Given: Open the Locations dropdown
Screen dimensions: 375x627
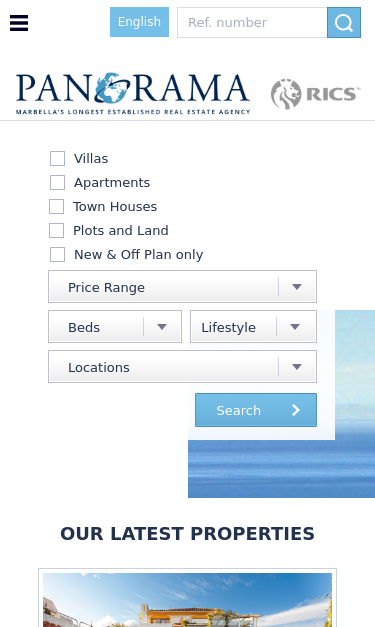Looking at the screenshot, I should tap(182, 367).
